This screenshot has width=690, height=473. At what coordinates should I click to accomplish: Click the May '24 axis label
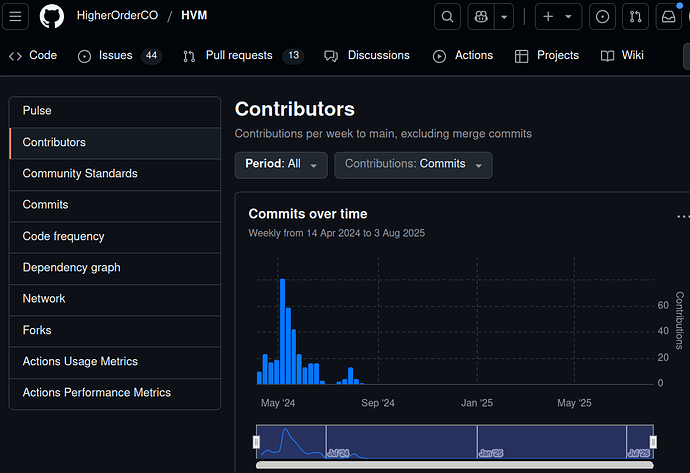(278, 403)
